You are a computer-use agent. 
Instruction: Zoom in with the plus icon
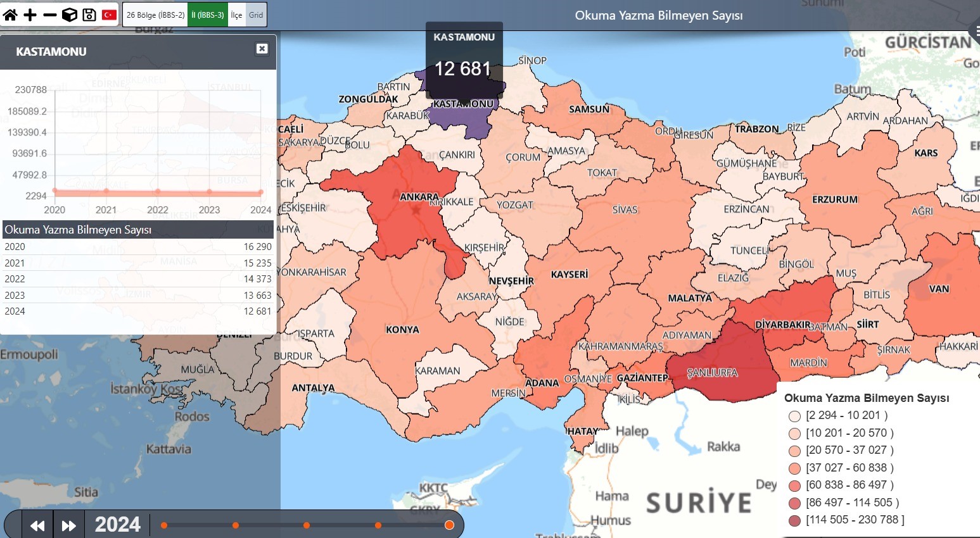pyautogui.click(x=30, y=15)
